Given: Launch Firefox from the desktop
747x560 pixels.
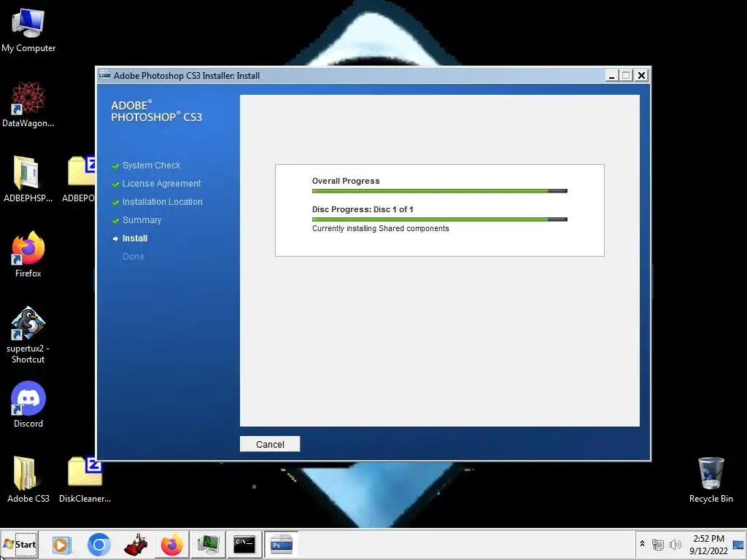Looking at the screenshot, I should (x=28, y=254).
